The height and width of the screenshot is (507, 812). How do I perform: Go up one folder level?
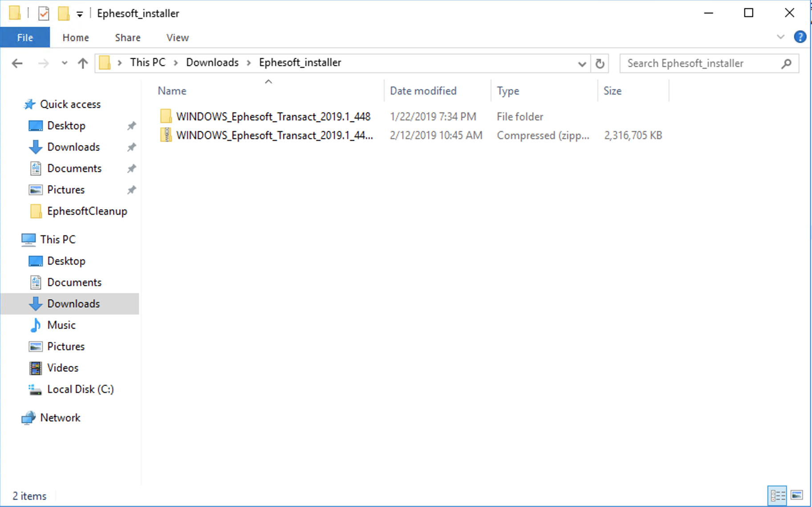(x=83, y=63)
